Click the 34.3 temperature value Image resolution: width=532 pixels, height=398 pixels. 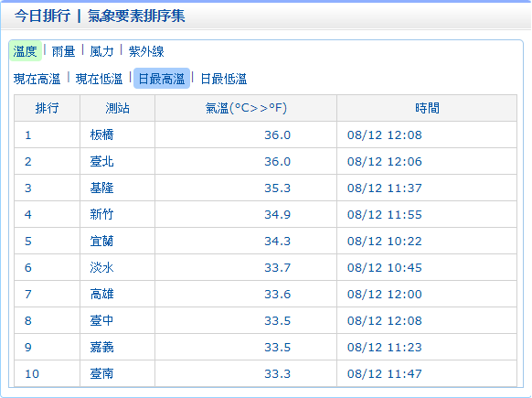click(x=278, y=242)
